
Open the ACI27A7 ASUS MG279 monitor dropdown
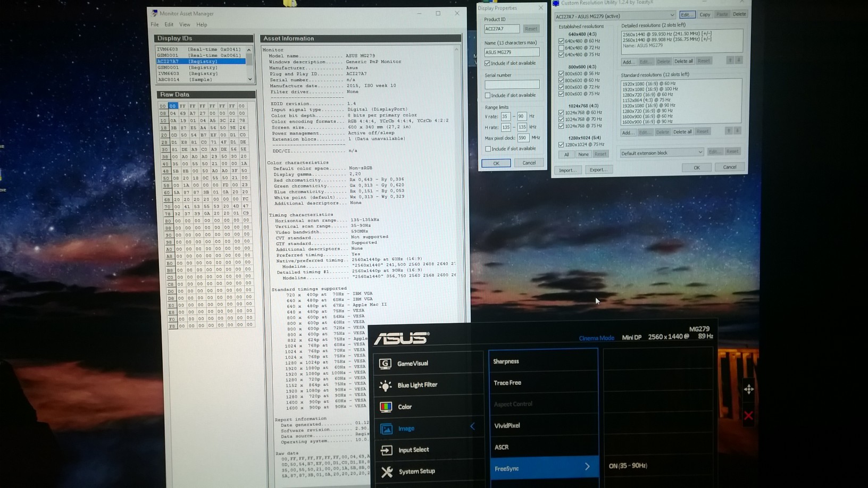615,15
